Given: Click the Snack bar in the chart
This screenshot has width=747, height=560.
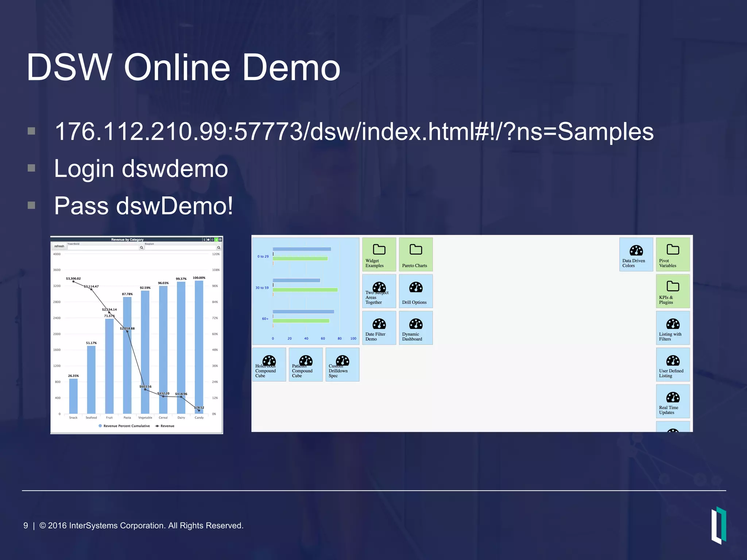Looking at the screenshot, I should tap(73, 396).
